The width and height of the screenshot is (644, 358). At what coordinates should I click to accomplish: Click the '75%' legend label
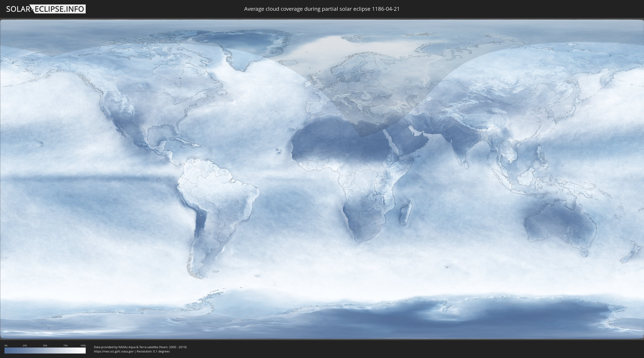[65, 345]
